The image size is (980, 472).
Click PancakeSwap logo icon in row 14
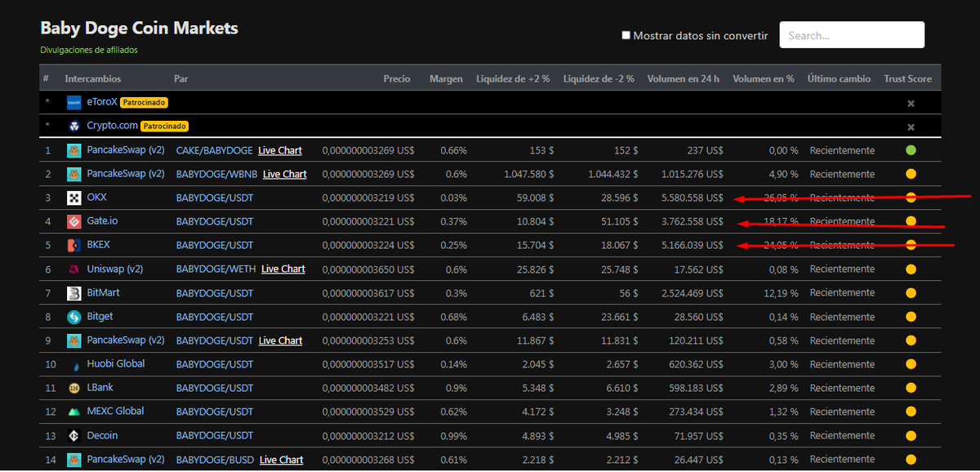(x=74, y=460)
